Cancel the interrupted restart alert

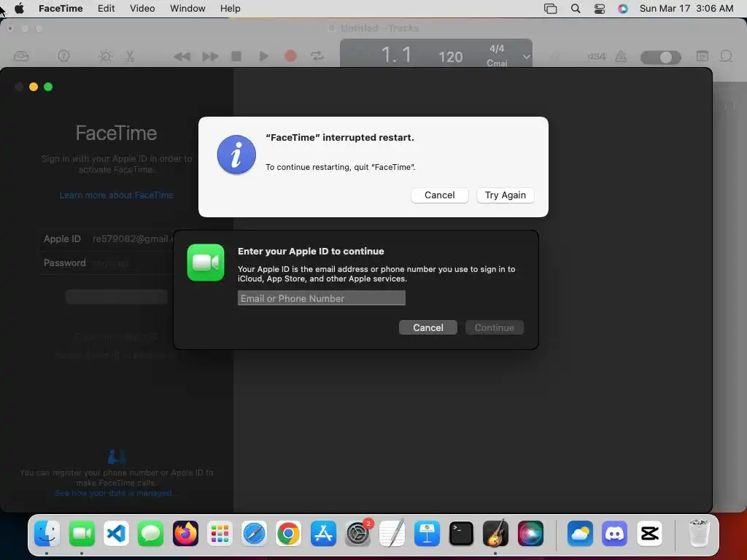click(x=439, y=195)
